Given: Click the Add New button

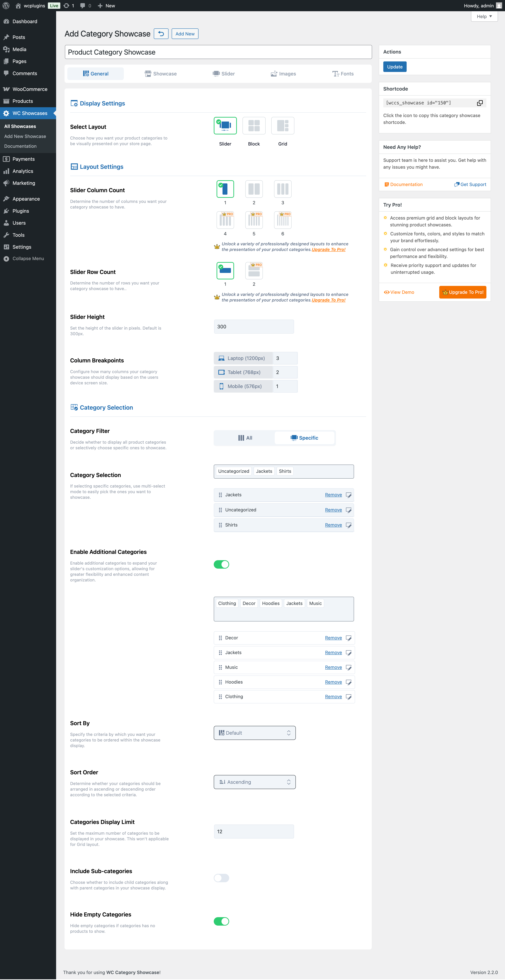Looking at the screenshot, I should [x=185, y=34].
